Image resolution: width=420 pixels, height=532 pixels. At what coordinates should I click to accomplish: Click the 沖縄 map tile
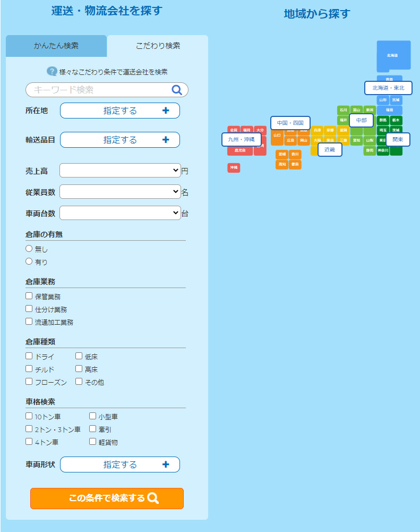point(234,168)
